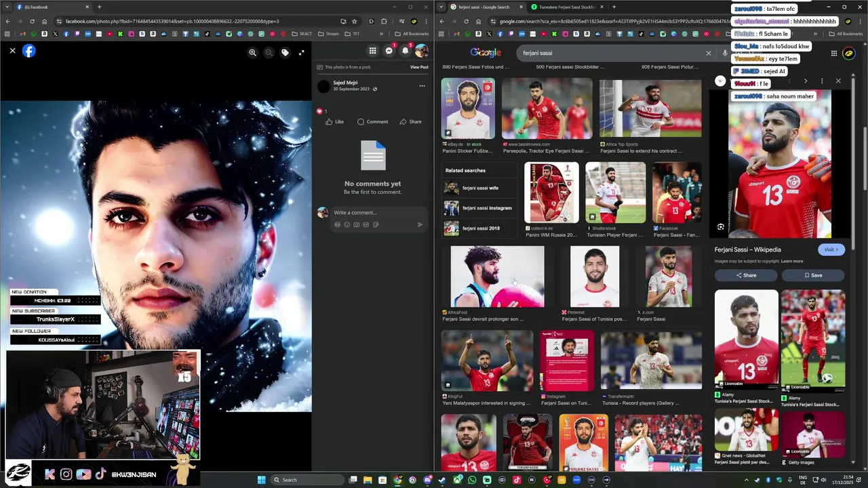Open Facebook notifications bell
Screen dimensions: 868x488
coord(405,51)
